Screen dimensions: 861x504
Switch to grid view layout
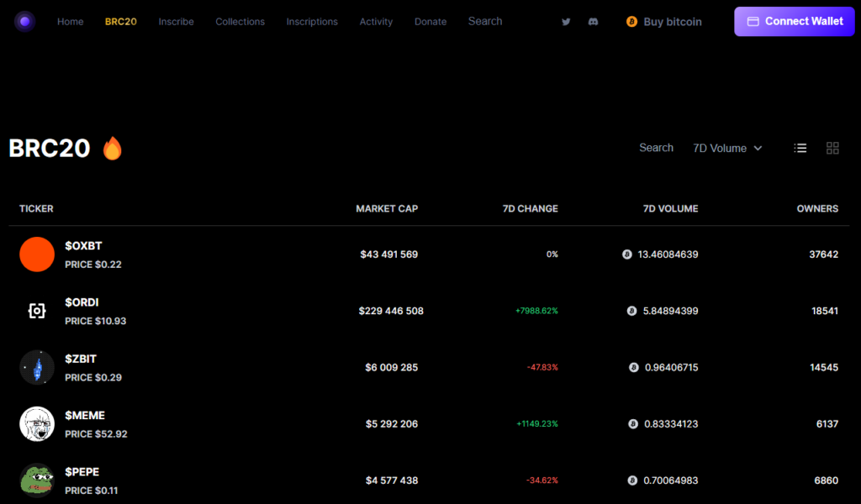[832, 147]
